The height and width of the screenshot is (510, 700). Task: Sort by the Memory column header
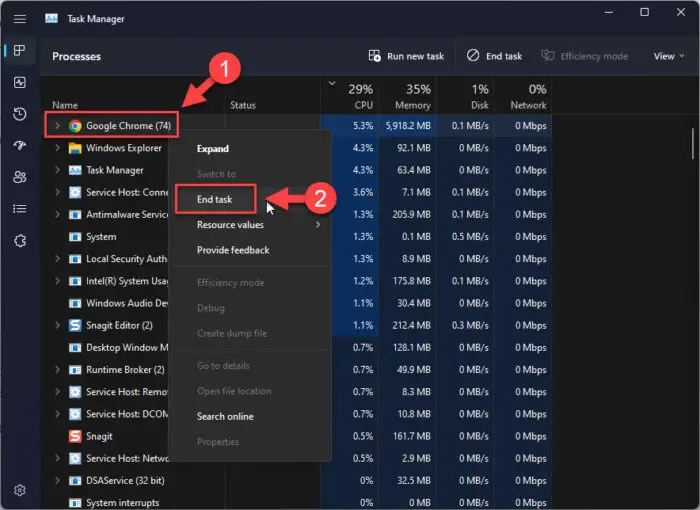point(408,96)
